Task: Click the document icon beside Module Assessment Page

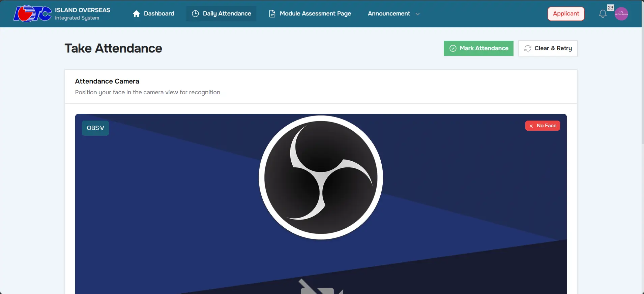Action: click(272, 14)
